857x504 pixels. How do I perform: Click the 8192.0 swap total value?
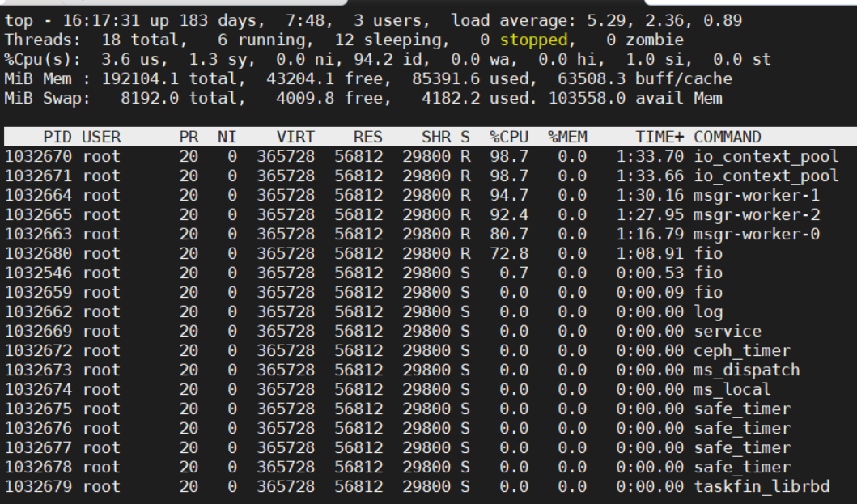pos(150,99)
